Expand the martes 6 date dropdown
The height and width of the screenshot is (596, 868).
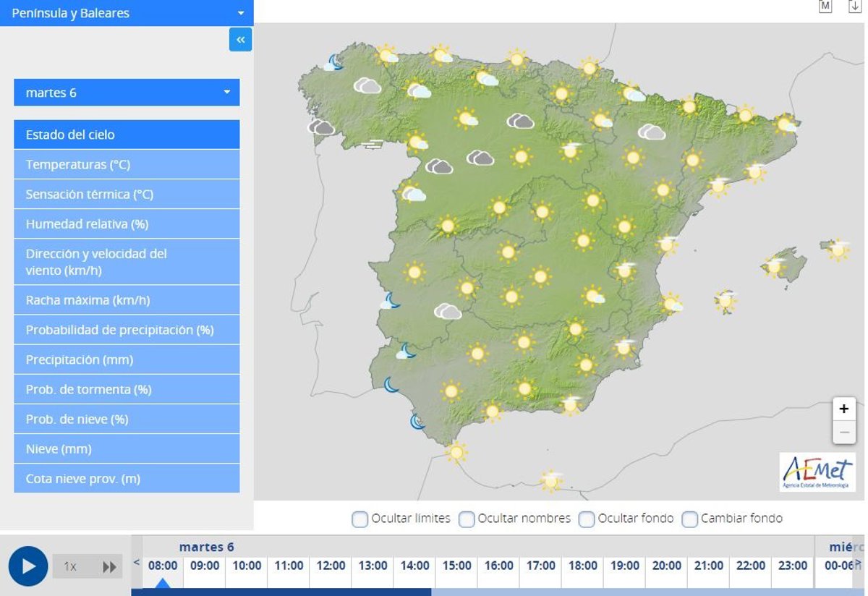[127, 93]
